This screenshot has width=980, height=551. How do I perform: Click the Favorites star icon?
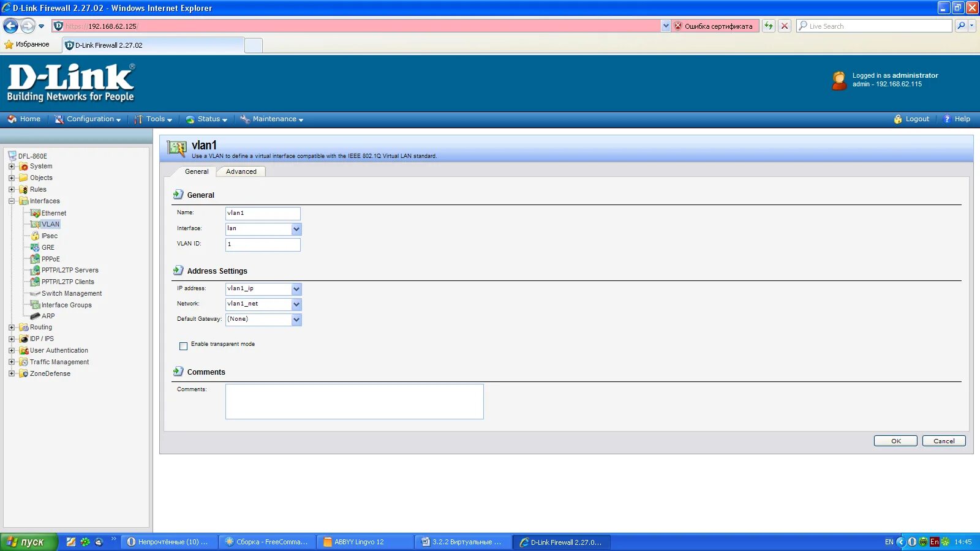pos(9,45)
